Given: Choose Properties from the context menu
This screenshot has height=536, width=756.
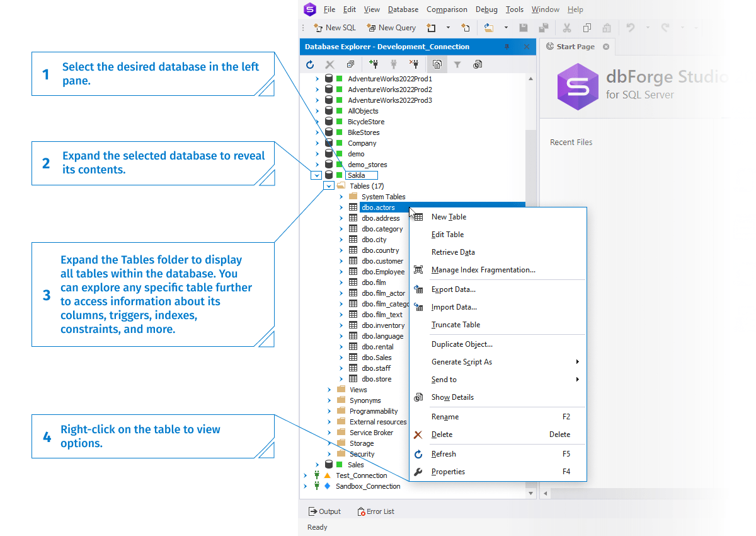Looking at the screenshot, I should coord(498,472).
